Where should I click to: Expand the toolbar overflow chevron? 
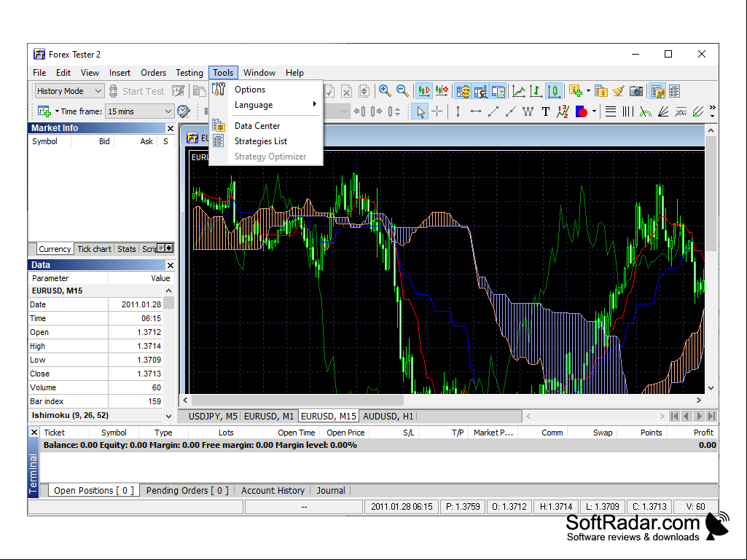click(x=712, y=111)
